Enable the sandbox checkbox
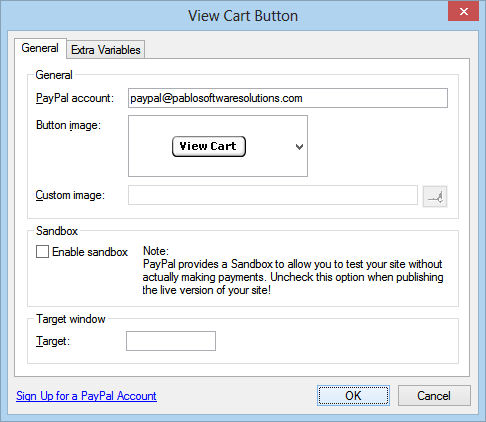486x422 pixels. coord(42,252)
